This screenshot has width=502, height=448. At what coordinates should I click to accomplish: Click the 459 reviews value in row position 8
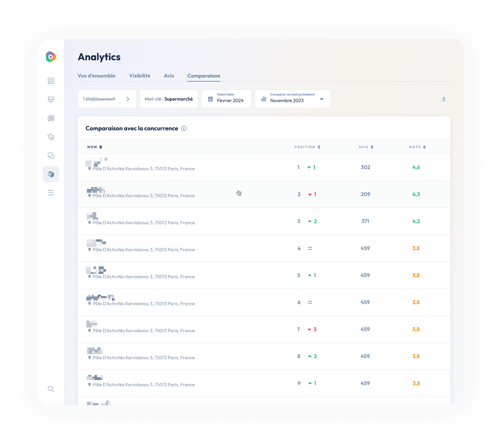pyautogui.click(x=365, y=356)
